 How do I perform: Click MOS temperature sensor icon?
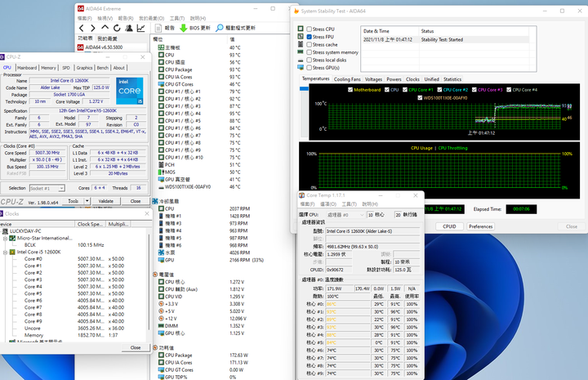(161, 172)
